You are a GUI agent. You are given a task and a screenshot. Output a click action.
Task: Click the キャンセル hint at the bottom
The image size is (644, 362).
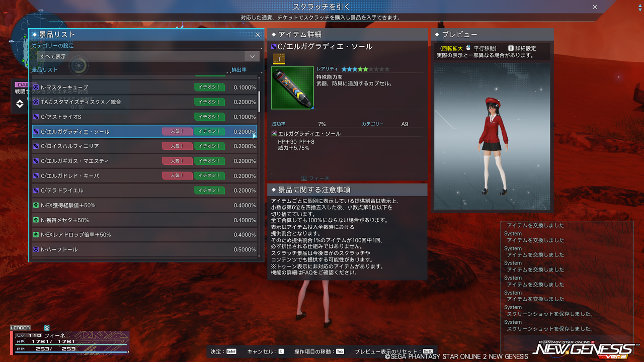tap(265, 351)
